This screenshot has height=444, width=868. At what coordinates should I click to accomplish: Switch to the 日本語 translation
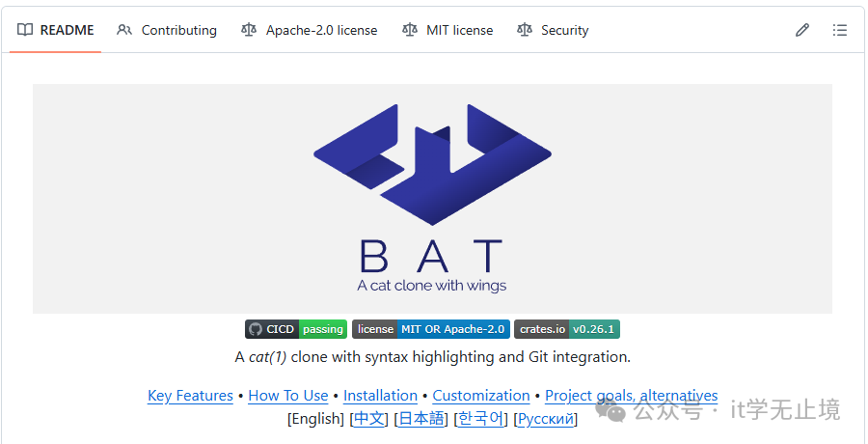pyautogui.click(x=421, y=419)
